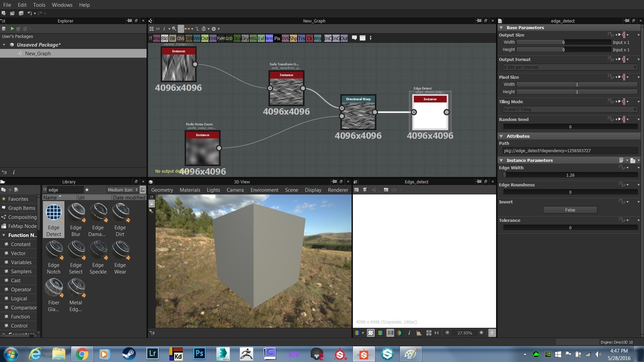Open the Output Format dropdown
644x362 pixels.
point(570,67)
